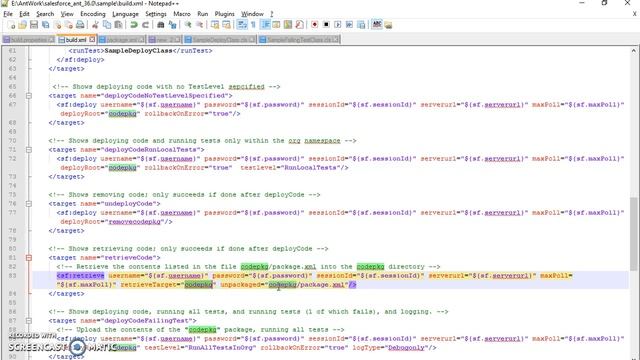Open Find with the binoculars icon
This screenshot has width=640, height=360.
point(161,25)
